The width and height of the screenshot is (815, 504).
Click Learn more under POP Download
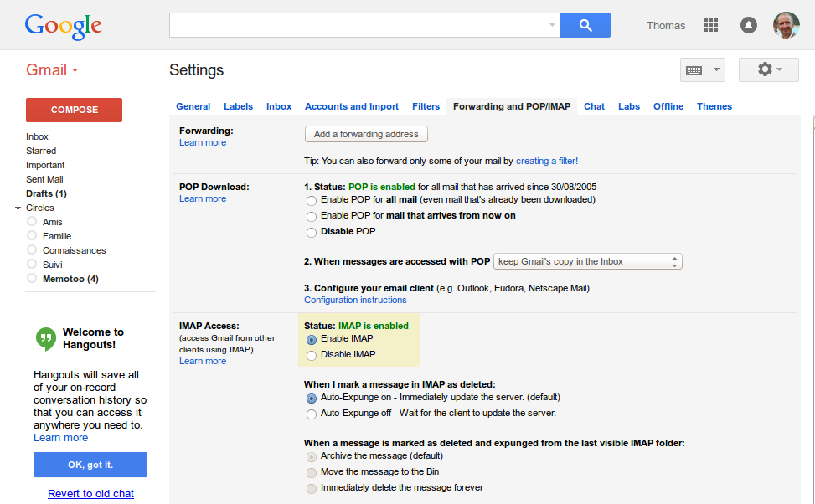[203, 198]
